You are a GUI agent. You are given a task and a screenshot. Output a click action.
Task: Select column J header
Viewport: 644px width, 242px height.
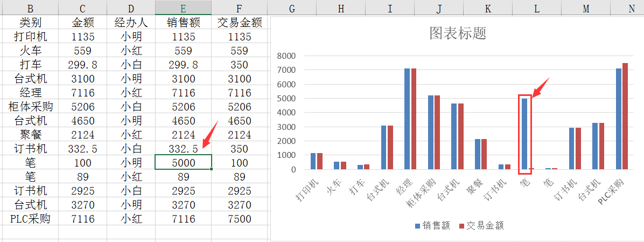pos(439,8)
